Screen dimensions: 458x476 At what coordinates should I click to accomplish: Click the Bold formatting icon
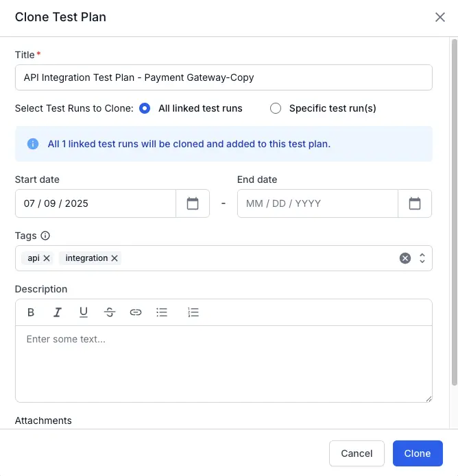click(31, 312)
